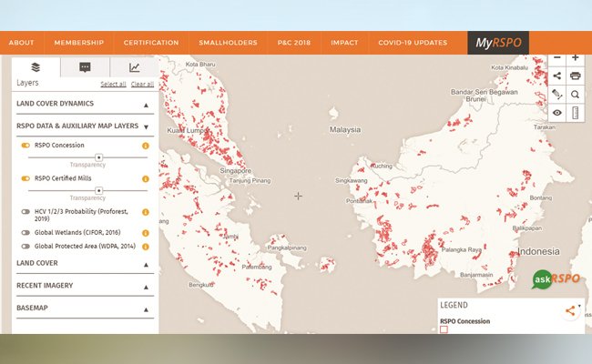592x364 pixels.
Task: Expand the Recent Imagery section
Action: 146,288
